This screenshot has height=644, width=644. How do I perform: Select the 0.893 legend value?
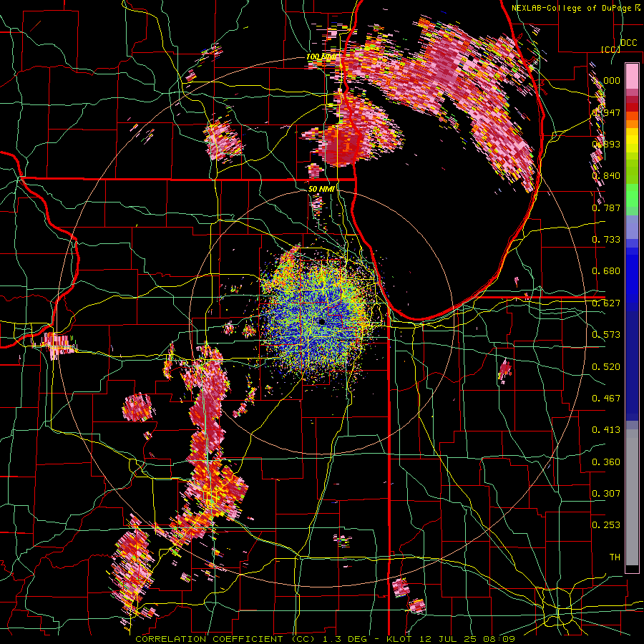[606, 144]
